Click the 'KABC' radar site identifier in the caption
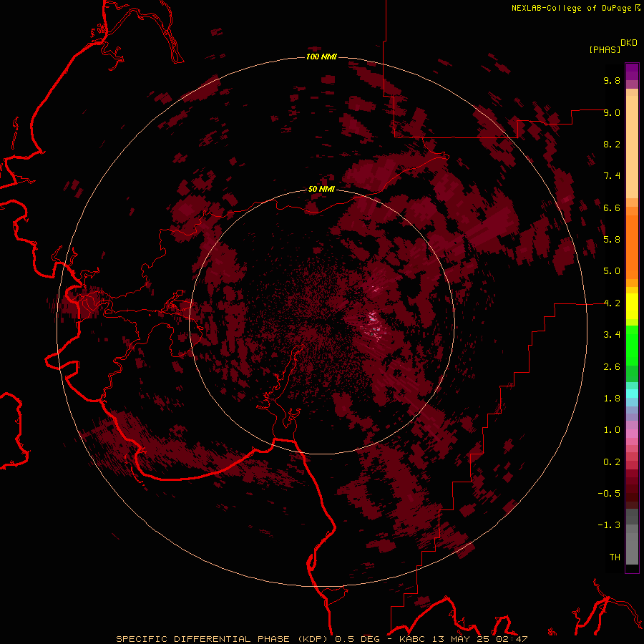 click(x=413, y=639)
